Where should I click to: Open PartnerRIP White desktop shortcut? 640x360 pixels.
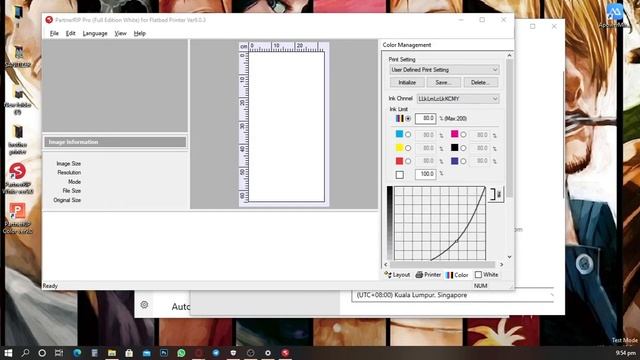(18, 178)
